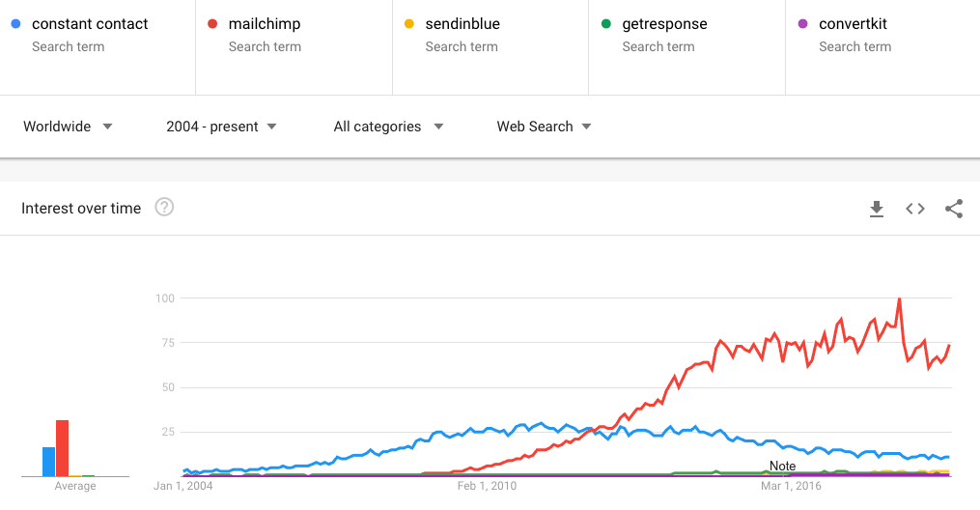Click the convertkit search term

[854, 23]
